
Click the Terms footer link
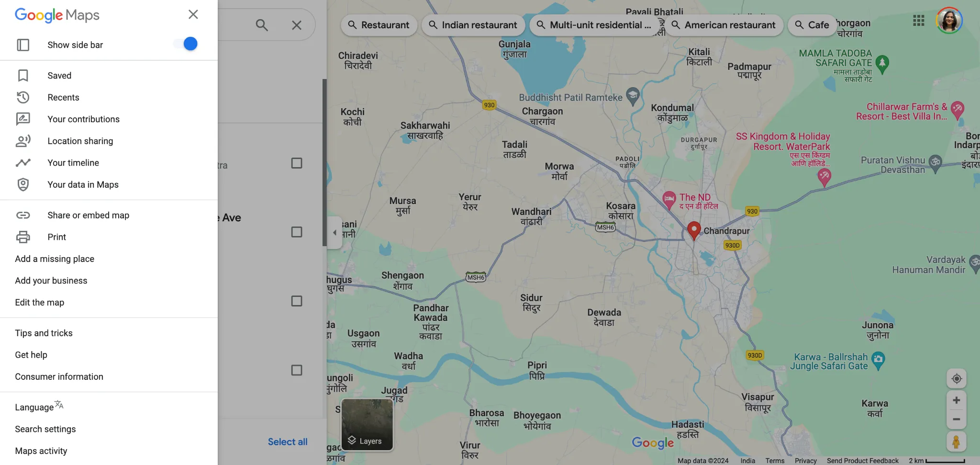click(x=775, y=461)
